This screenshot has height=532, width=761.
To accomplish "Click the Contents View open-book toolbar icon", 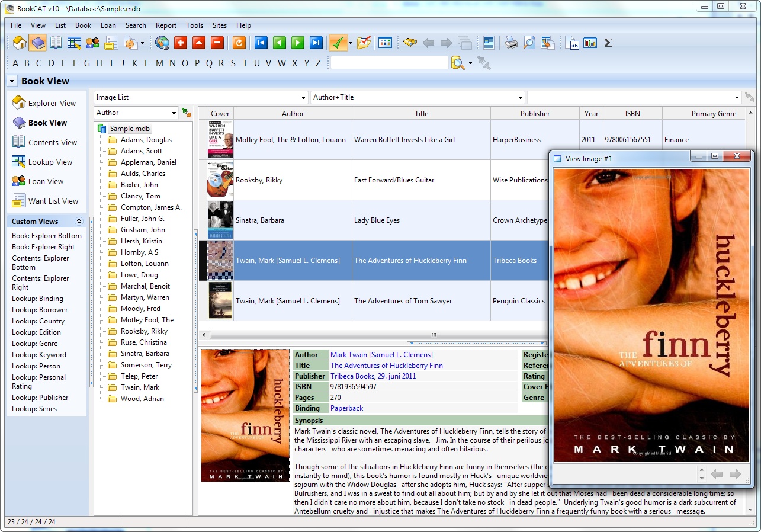I will [56, 43].
